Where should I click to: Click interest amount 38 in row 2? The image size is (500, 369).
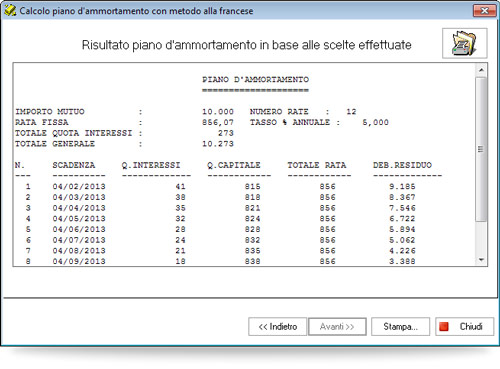180,197
